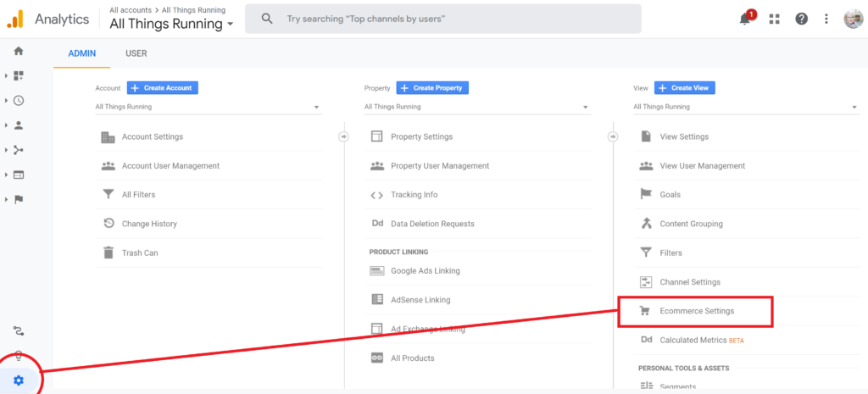Expand the Audience sidebar section arrow

[x=6, y=125]
